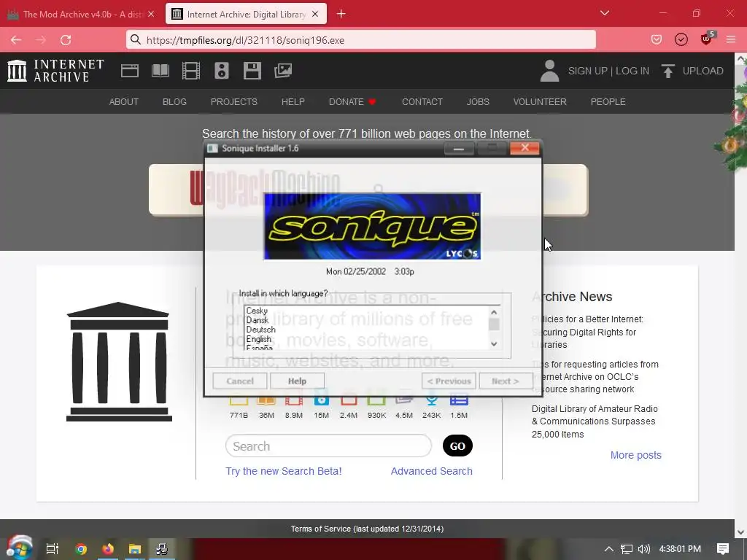Open the Images icon in Archive header

(x=283, y=71)
